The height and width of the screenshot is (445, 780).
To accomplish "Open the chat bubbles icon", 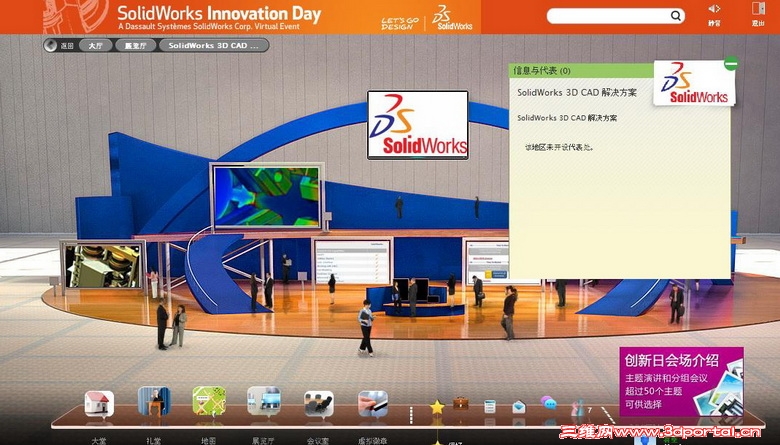I will [x=548, y=402].
